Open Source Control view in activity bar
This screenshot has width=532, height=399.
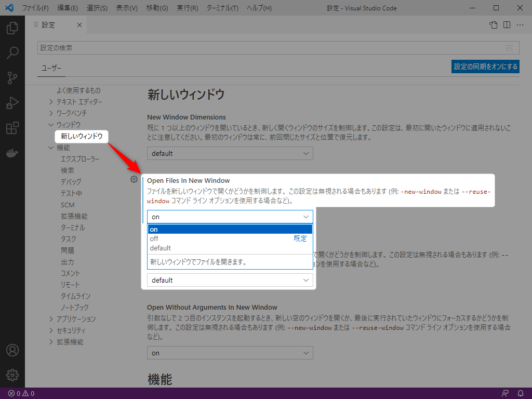pos(12,78)
